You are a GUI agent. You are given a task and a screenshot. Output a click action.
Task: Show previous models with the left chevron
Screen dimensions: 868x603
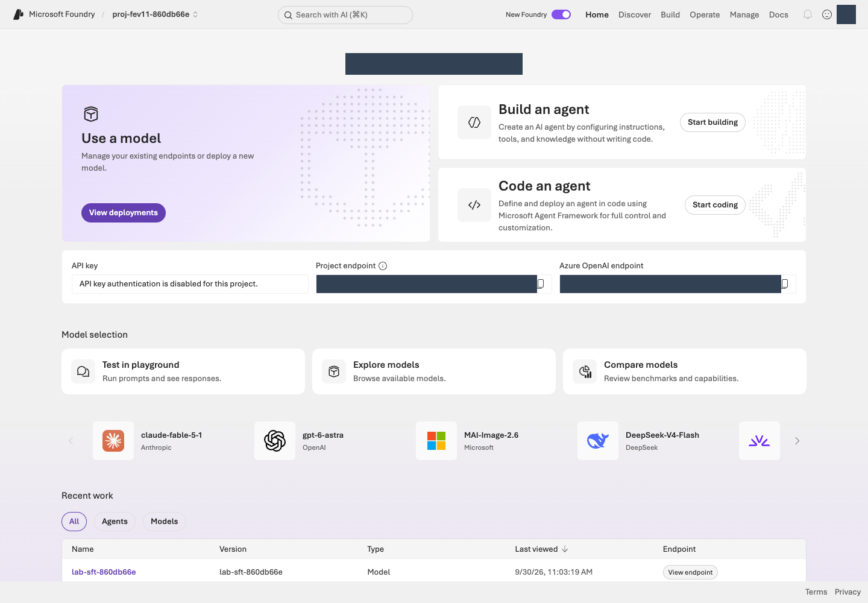pyautogui.click(x=71, y=441)
